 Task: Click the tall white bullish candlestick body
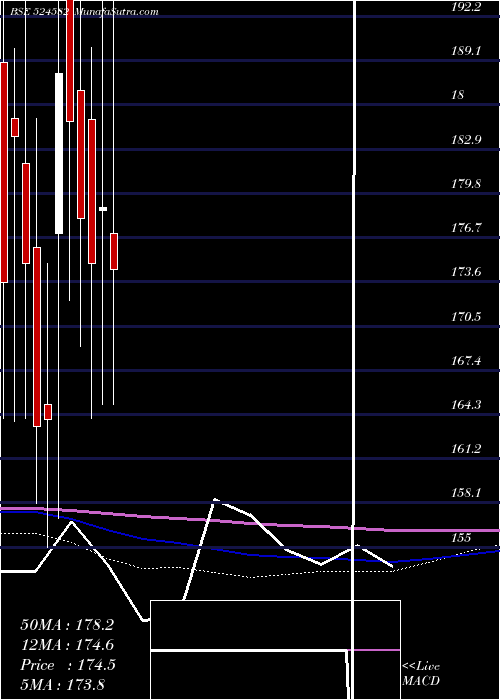point(59,153)
